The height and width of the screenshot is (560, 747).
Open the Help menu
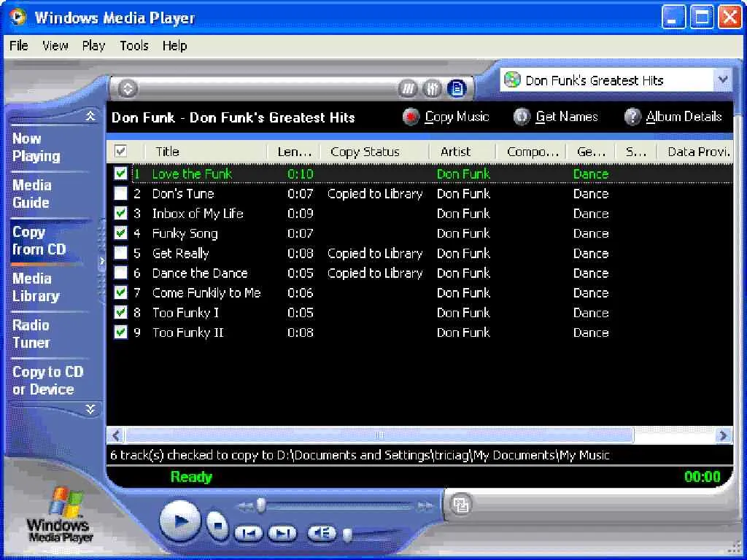coord(174,46)
